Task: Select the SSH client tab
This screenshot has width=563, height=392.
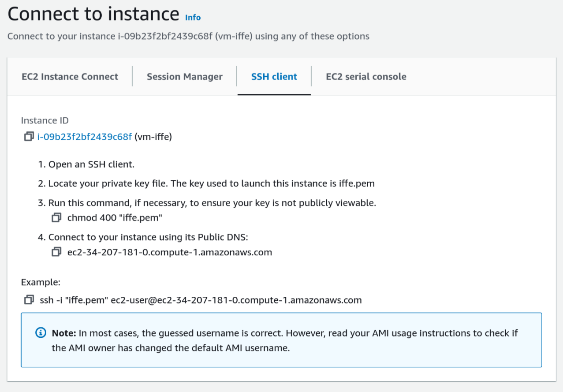Action: point(274,77)
